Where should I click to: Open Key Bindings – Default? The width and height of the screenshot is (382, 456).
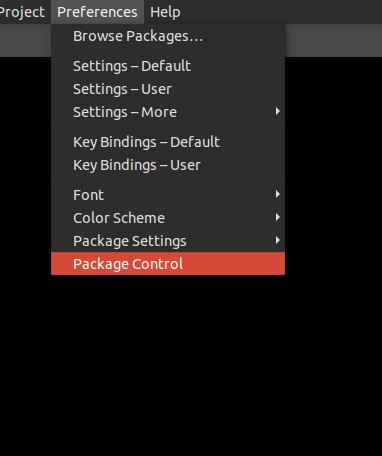(x=168, y=142)
